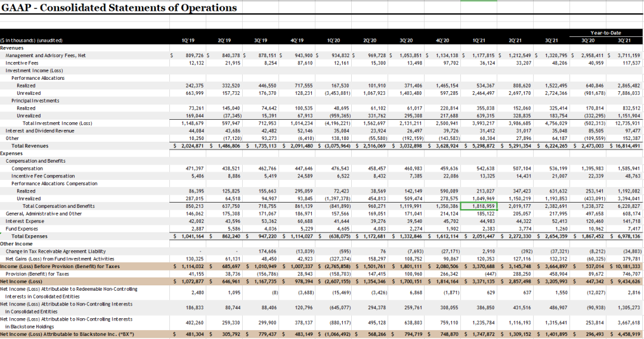Select Attributable to Blackstone value 4,458,919
644x339 pixels.
tap(629, 334)
